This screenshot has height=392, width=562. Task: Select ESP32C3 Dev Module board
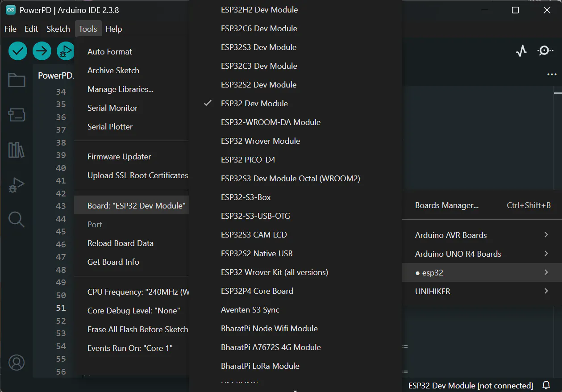point(295,66)
